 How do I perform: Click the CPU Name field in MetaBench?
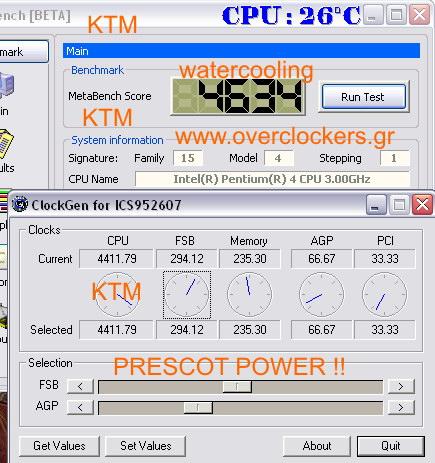[272, 179]
